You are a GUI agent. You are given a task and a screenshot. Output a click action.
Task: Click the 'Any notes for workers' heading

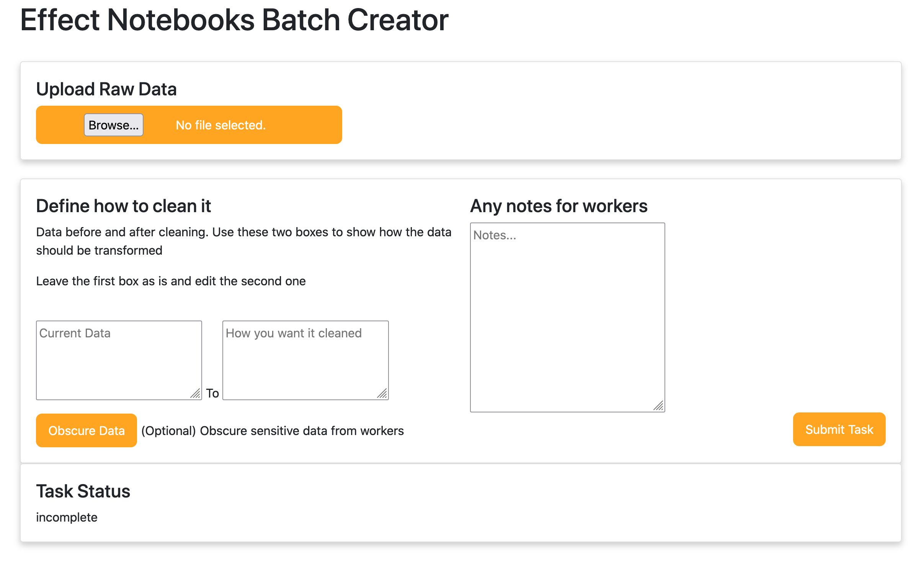point(558,206)
